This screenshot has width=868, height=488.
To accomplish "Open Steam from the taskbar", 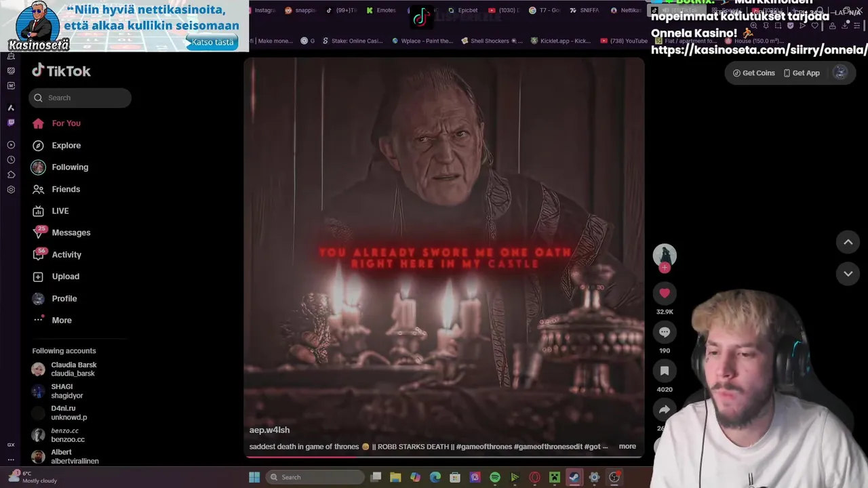I will tap(574, 477).
